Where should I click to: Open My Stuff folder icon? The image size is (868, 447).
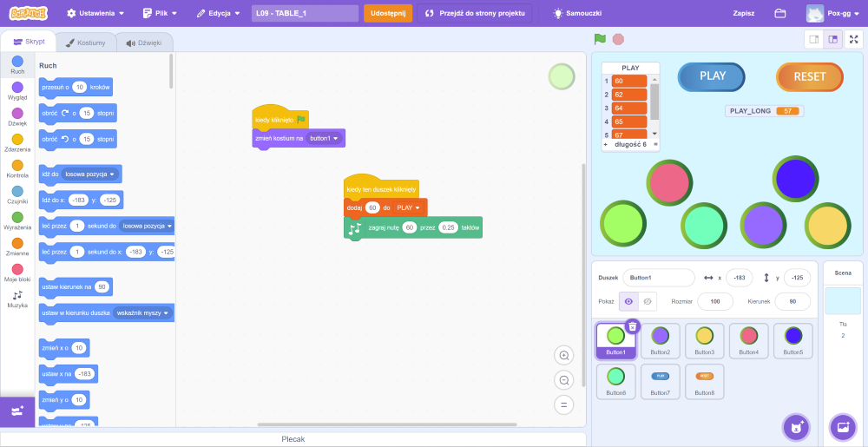pos(780,13)
